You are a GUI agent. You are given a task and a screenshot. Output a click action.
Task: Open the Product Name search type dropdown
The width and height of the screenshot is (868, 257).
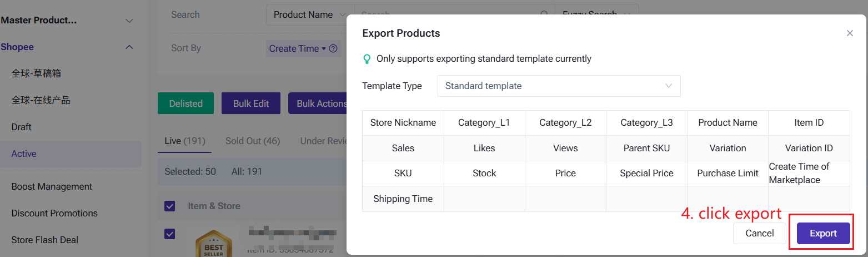tap(310, 15)
